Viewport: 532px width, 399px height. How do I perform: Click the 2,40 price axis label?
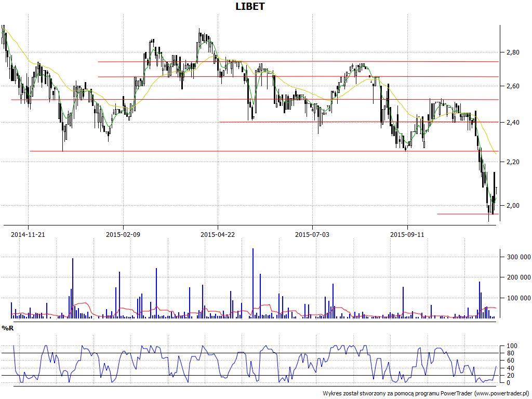click(513, 123)
